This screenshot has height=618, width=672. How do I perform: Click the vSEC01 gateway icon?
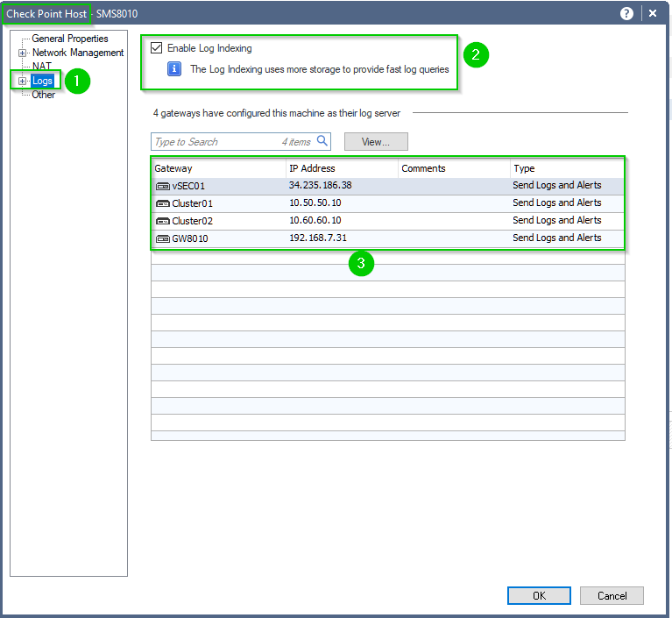[x=162, y=186]
